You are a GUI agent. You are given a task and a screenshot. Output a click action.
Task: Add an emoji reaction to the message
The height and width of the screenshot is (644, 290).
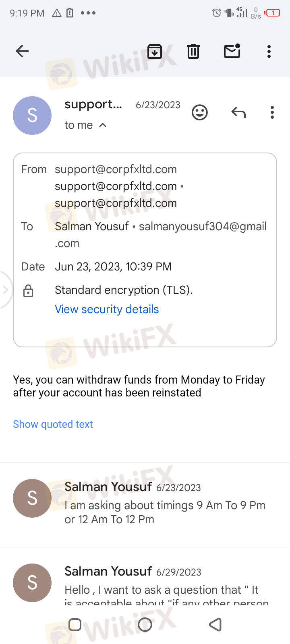pos(200,113)
